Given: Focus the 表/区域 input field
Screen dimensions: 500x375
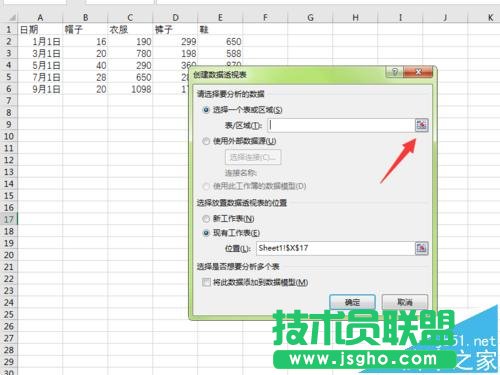Looking at the screenshot, I should point(341,125).
